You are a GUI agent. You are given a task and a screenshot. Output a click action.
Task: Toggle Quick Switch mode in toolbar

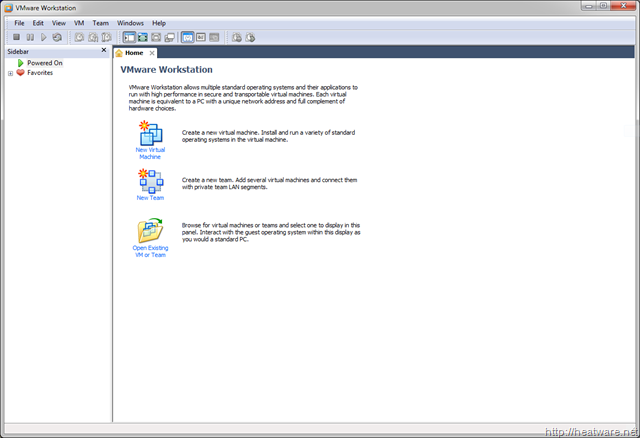pyautogui.click(x=171, y=37)
